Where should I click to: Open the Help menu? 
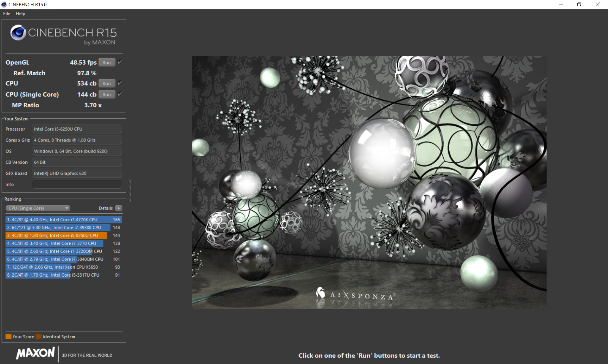[21, 14]
